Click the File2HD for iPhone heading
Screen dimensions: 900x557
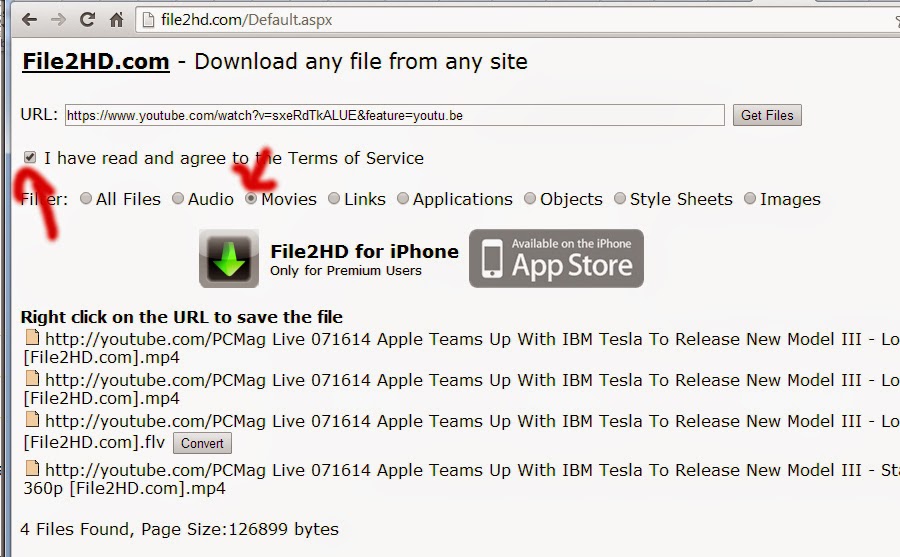[364, 252]
